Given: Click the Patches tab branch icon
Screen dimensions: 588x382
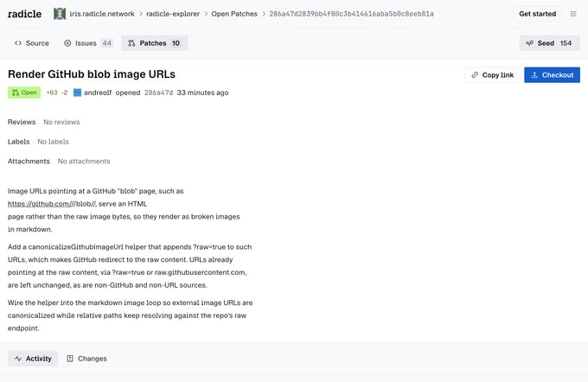Looking at the screenshot, I should pyautogui.click(x=131, y=43).
